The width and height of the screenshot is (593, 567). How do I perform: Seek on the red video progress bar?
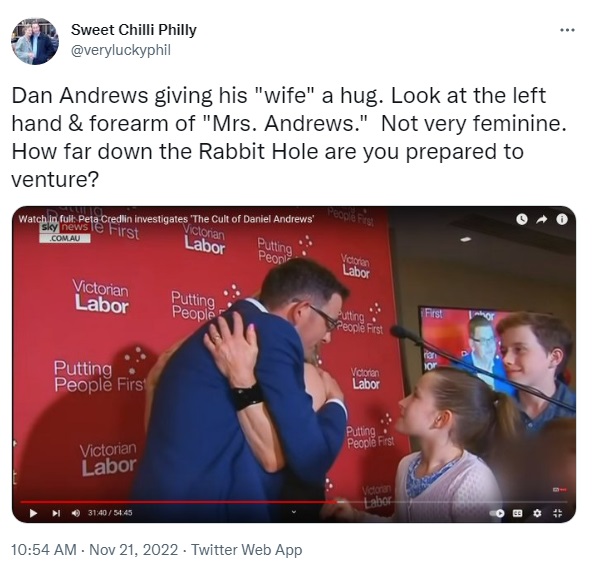(179, 502)
